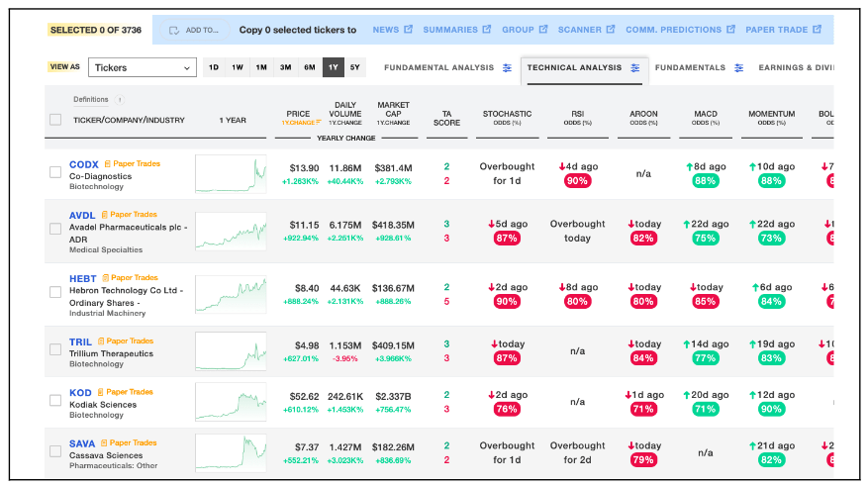Open Fundamentals filter settings icon
The image size is (868, 487).
pos(739,67)
